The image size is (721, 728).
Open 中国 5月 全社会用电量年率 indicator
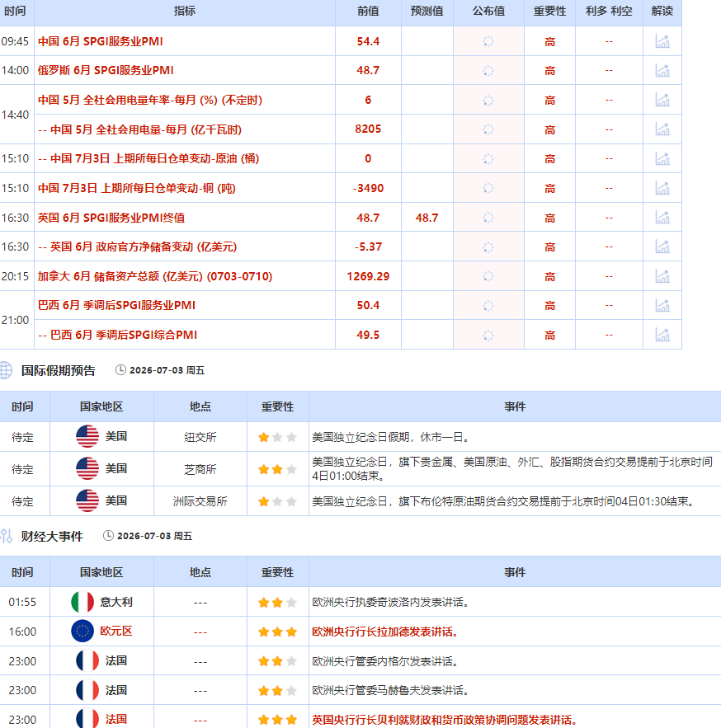coord(150,100)
